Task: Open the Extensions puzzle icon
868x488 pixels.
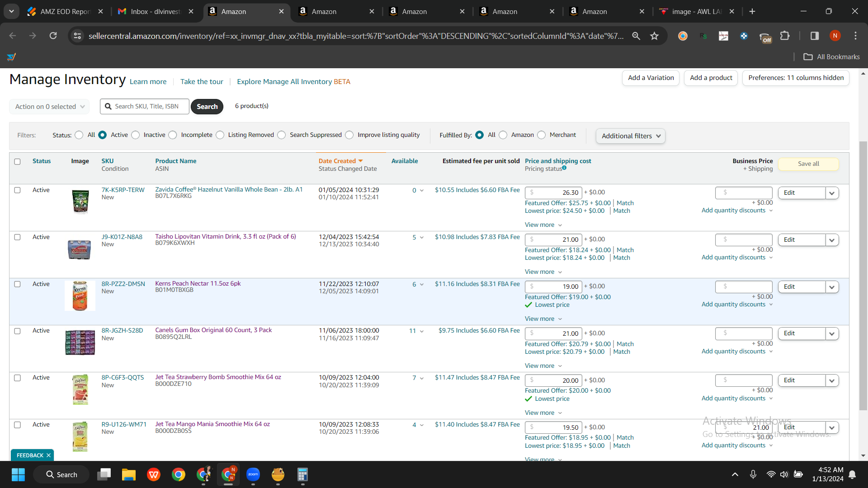Action: (x=785, y=36)
